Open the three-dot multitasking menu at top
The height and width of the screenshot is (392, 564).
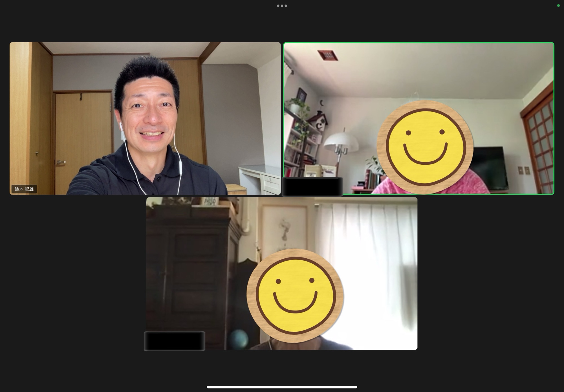point(282,6)
